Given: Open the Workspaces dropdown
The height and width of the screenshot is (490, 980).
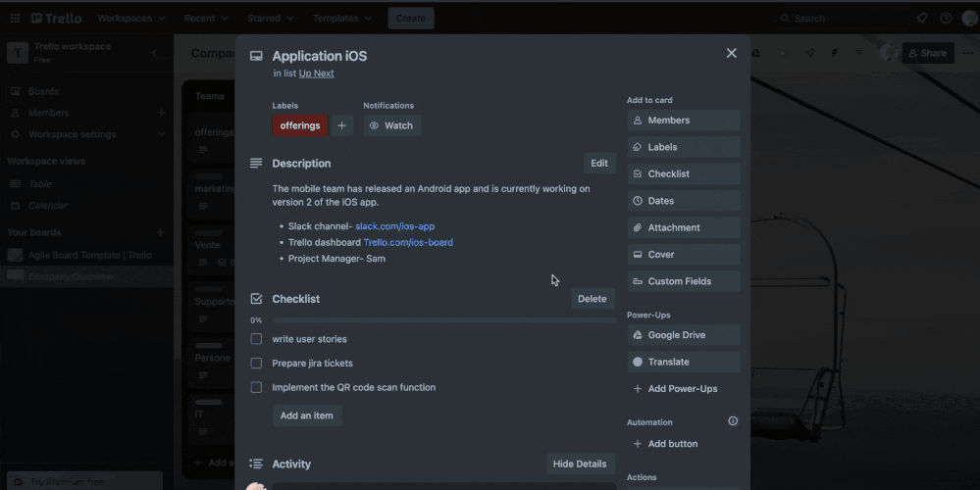Looking at the screenshot, I should pos(131,18).
